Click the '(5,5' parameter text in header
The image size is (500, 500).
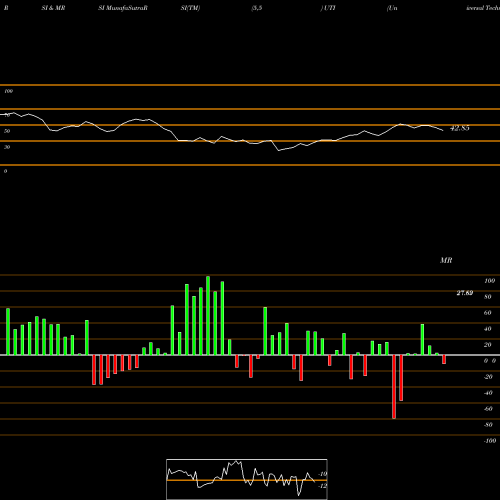click(257, 8)
